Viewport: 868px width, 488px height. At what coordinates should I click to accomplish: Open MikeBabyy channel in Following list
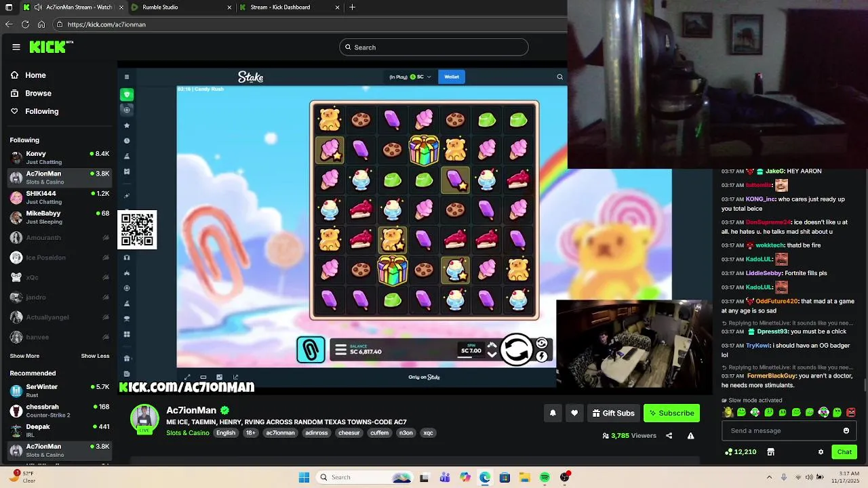pos(60,217)
